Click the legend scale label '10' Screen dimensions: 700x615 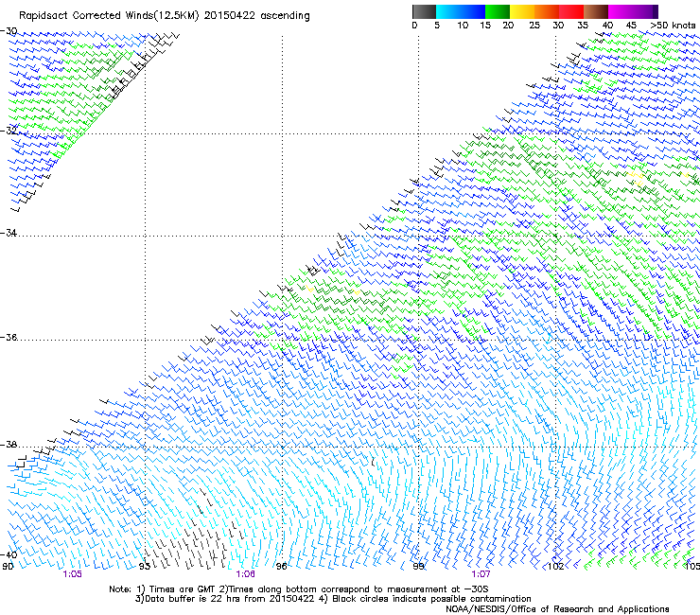click(x=463, y=26)
